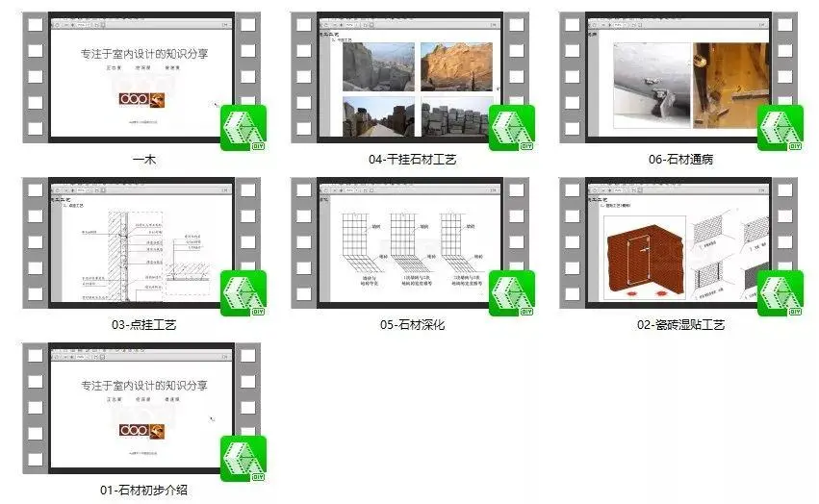Select the 01-石材初步介绍 video thumbnail
The height and width of the screenshot is (504, 819).
coord(141,408)
